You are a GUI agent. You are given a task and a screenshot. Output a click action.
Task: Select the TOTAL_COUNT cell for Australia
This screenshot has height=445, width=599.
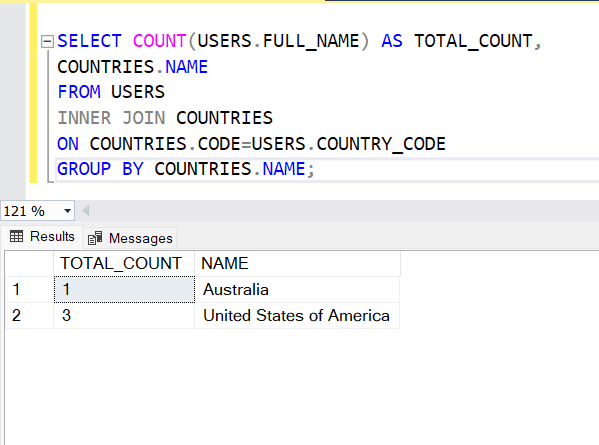click(124, 290)
